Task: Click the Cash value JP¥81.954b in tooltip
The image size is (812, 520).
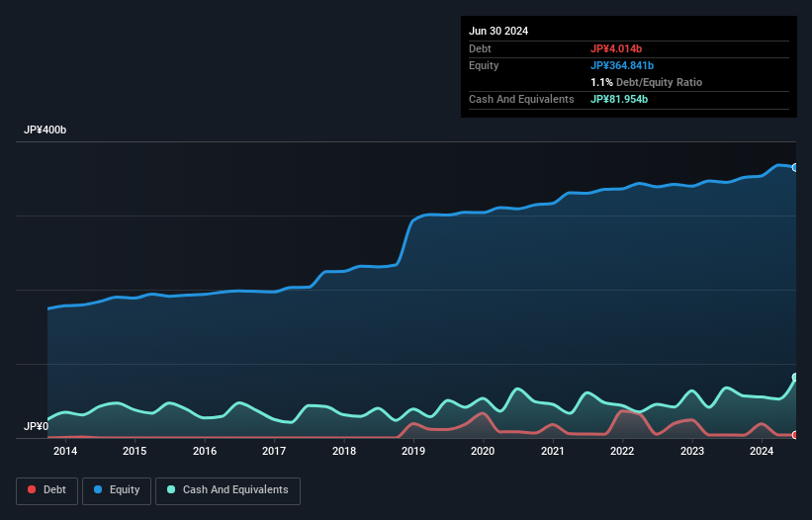Action: click(620, 99)
